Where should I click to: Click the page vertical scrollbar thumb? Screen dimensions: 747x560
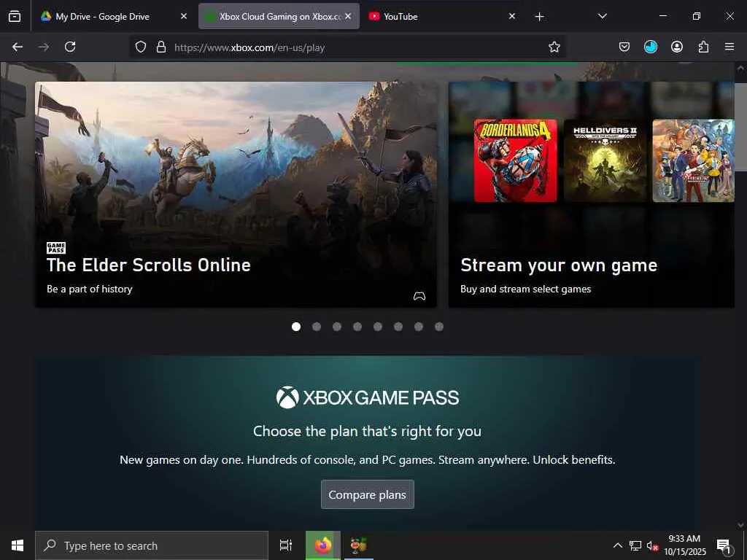click(740, 127)
